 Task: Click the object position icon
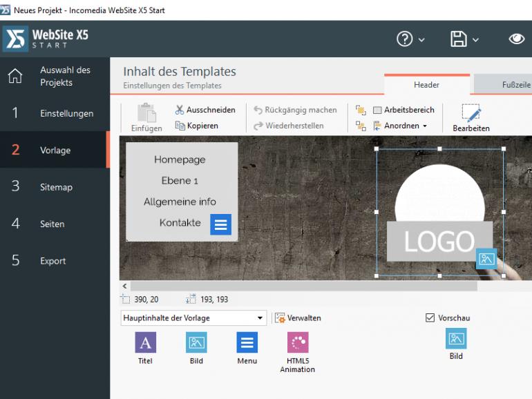pos(125,299)
